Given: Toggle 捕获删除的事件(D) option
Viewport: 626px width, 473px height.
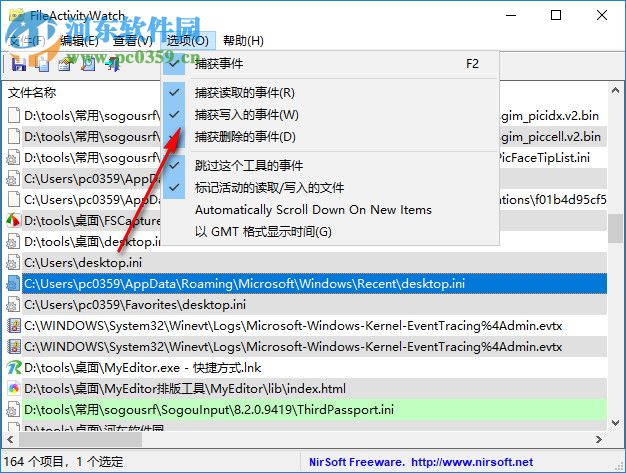Looking at the screenshot, I should click(331, 137).
